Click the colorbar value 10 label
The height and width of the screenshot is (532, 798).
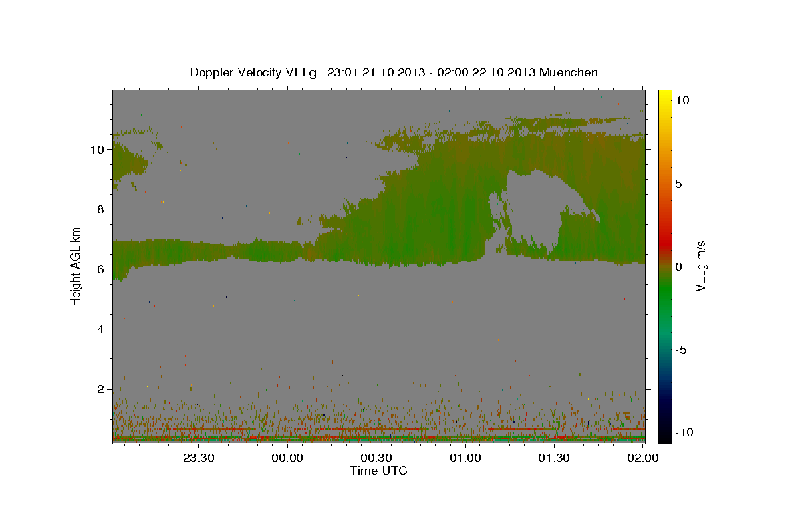682,100
